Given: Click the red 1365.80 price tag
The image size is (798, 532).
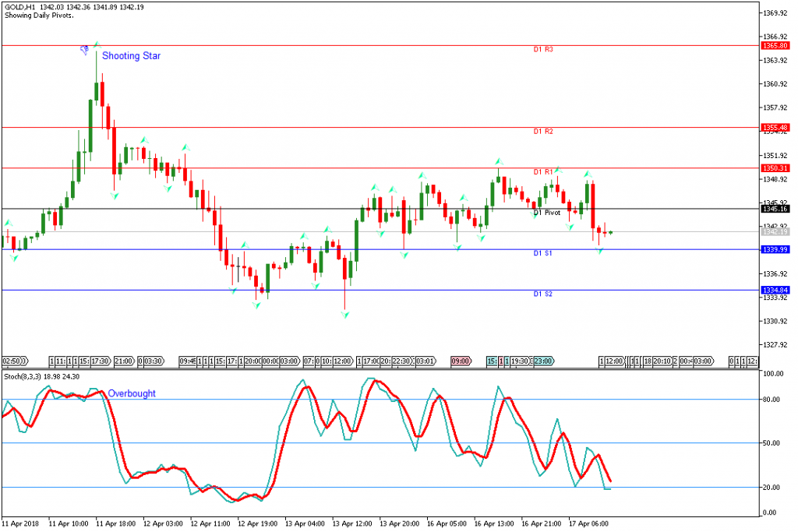Looking at the screenshot, I should point(775,45).
